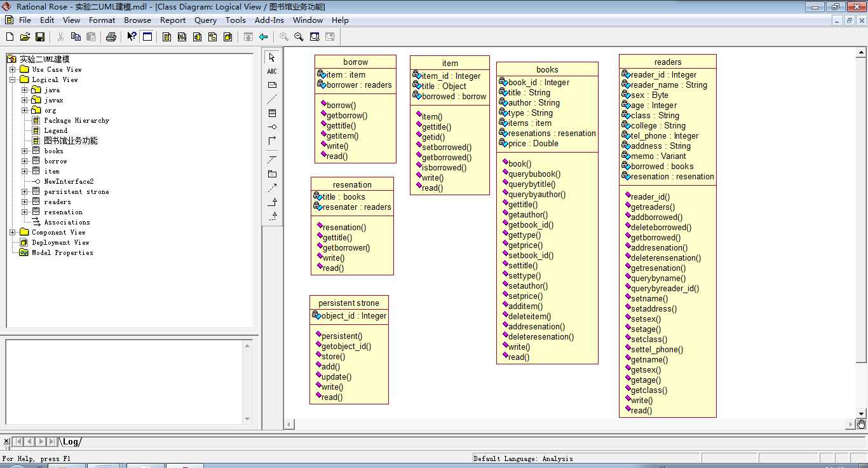
Task: Open the Format menu
Action: (x=102, y=20)
